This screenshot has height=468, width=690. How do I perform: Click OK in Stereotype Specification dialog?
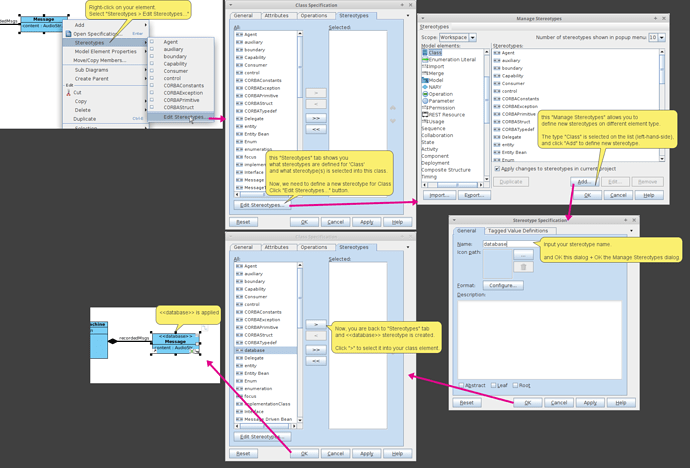pyautogui.click(x=528, y=403)
